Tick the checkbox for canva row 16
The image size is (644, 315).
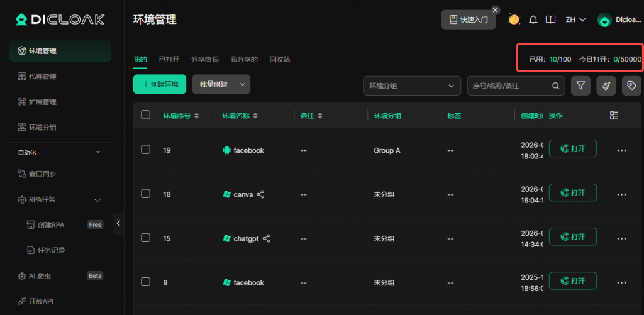tap(146, 194)
